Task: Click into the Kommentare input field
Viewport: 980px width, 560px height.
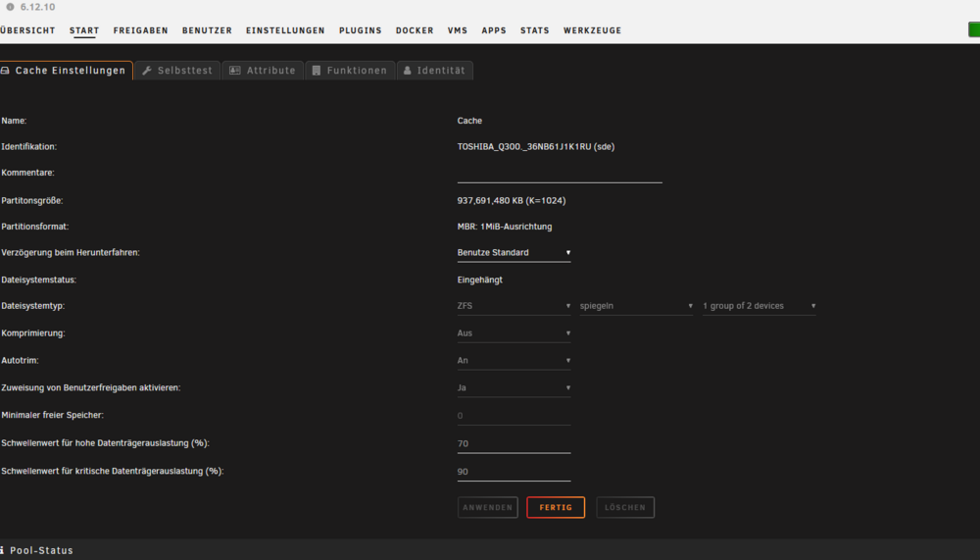Action: pyautogui.click(x=560, y=174)
